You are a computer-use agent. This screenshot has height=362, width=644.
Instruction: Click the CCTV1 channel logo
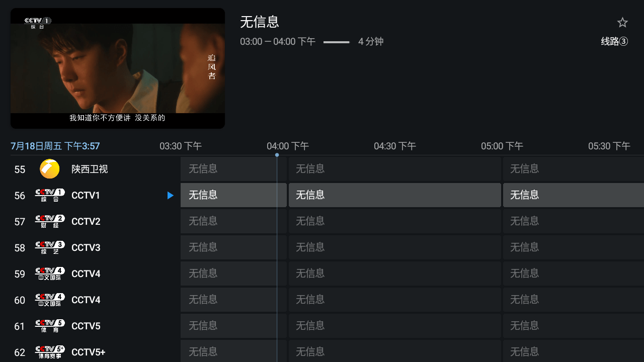point(49,195)
